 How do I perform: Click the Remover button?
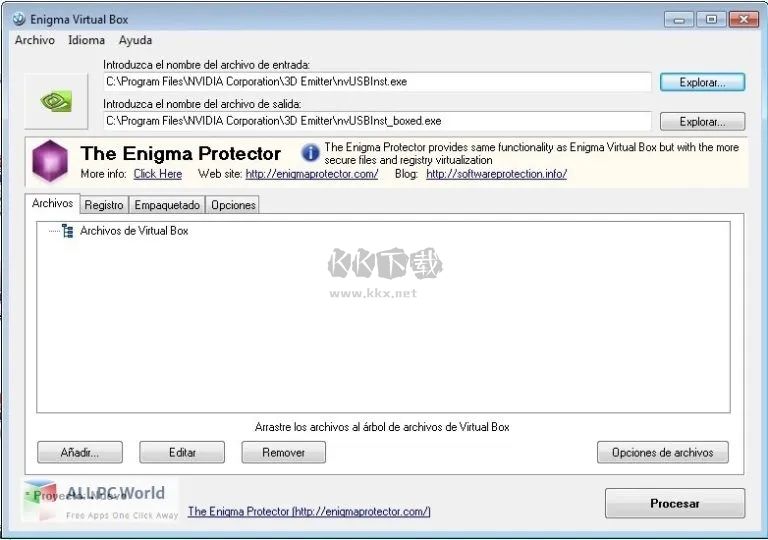tap(284, 452)
